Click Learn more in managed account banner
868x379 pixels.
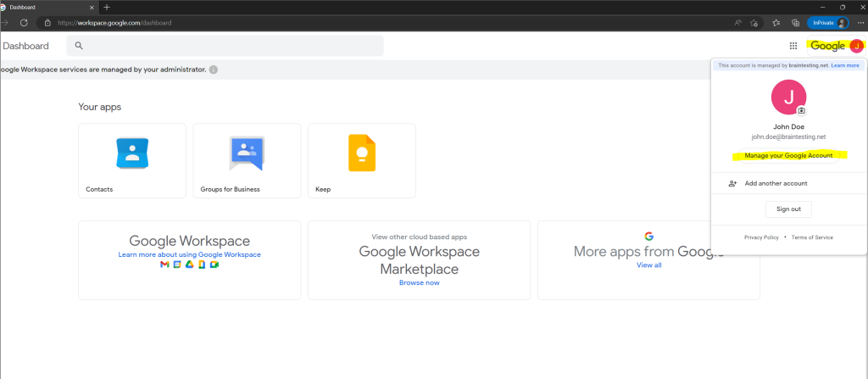(x=845, y=65)
